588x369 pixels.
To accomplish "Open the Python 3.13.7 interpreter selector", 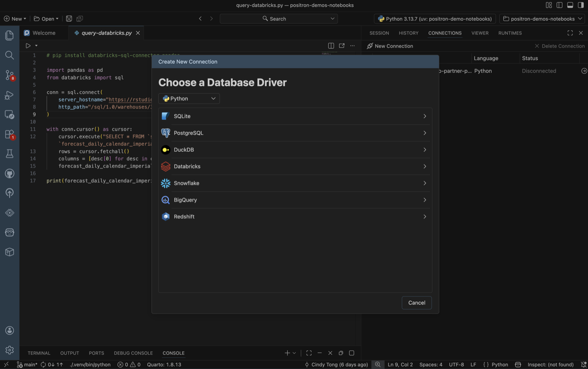I will (435, 18).
